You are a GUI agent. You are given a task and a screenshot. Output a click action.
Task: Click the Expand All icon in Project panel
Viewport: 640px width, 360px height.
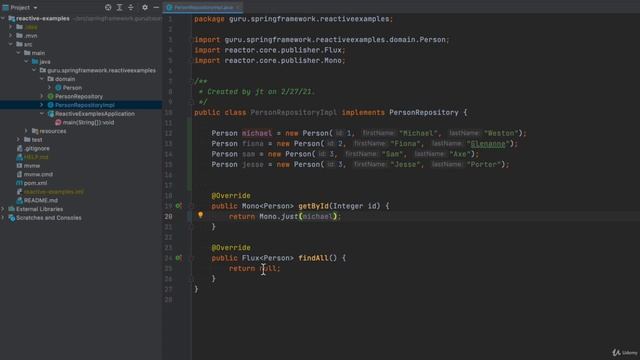[x=120, y=7]
